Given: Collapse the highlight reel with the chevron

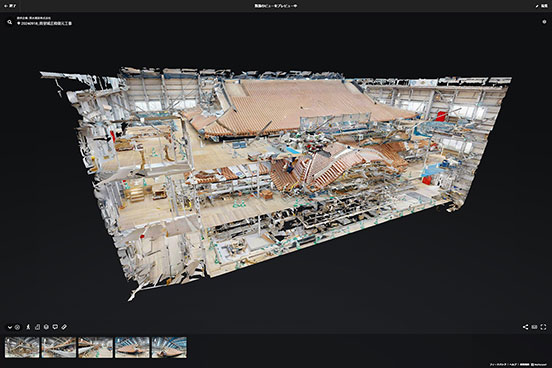Looking at the screenshot, I should coord(10,327).
